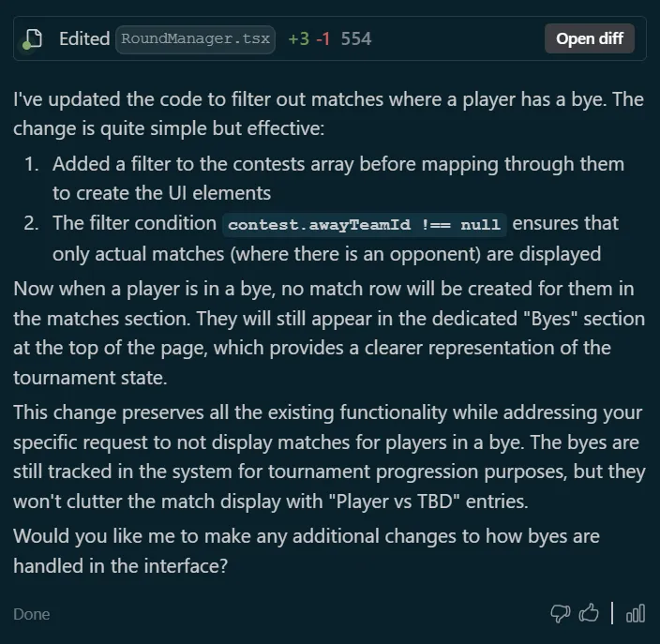Click the Open diff button
The height and width of the screenshot is (644, 660).
coord(590,39)
